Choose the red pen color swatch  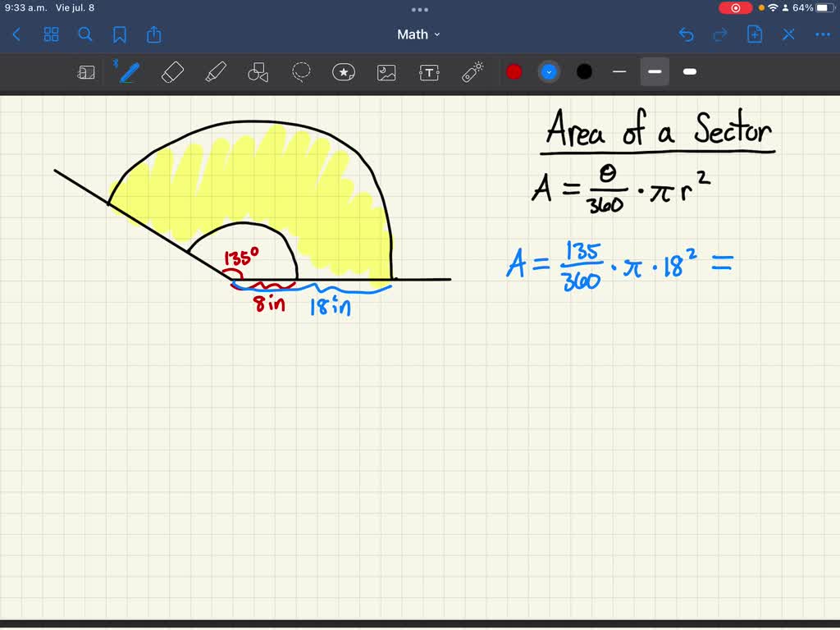point(514,72)
